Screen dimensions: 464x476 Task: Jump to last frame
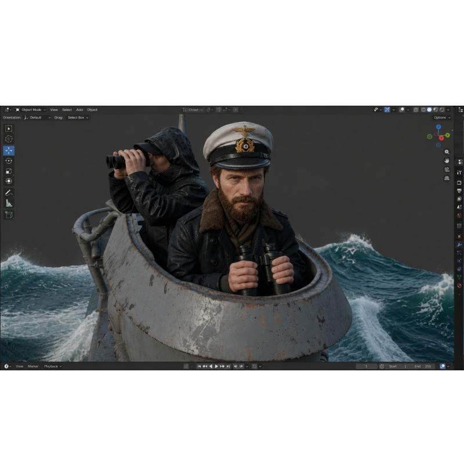pyautogui.click(x=228, y=366)
